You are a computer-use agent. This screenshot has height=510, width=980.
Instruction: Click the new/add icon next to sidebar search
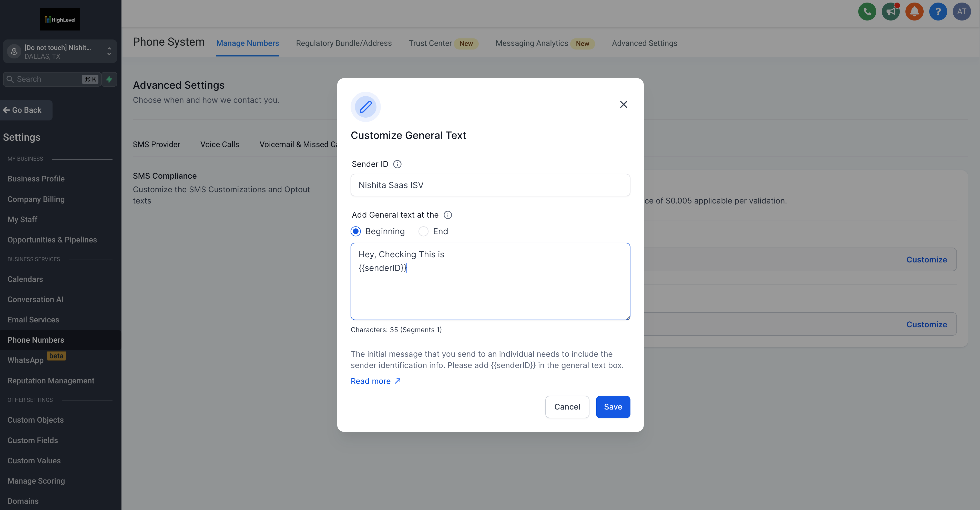tap(109, 79)
